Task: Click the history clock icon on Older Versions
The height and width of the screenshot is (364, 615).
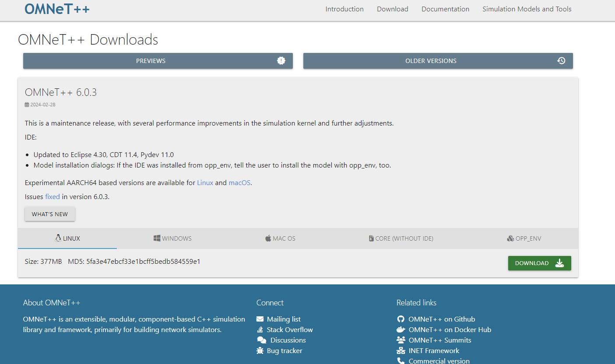Action: click(562, 61)
